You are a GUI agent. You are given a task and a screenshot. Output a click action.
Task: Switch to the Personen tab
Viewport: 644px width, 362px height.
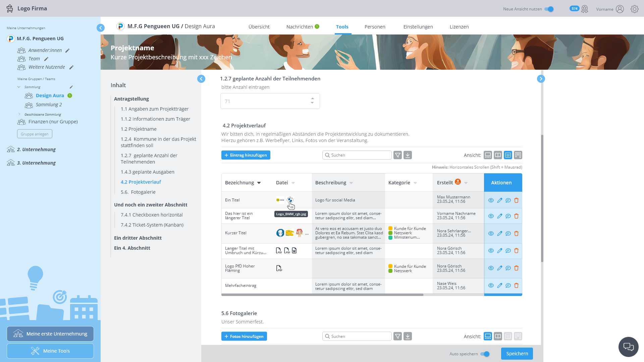pyautogui.click(x=375, y=27)
